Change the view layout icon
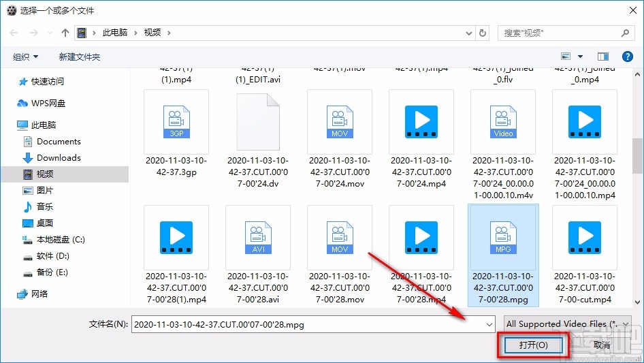 click(x=566, y=57)
